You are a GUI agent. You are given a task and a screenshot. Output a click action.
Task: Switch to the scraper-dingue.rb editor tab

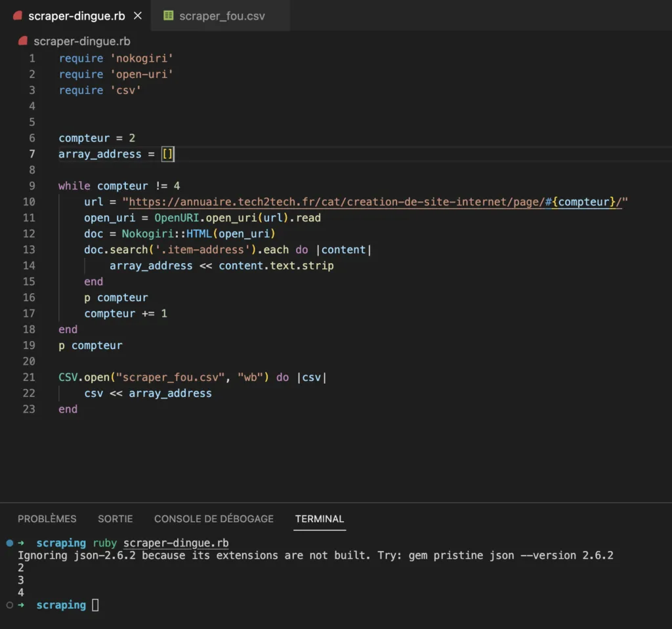76,16
